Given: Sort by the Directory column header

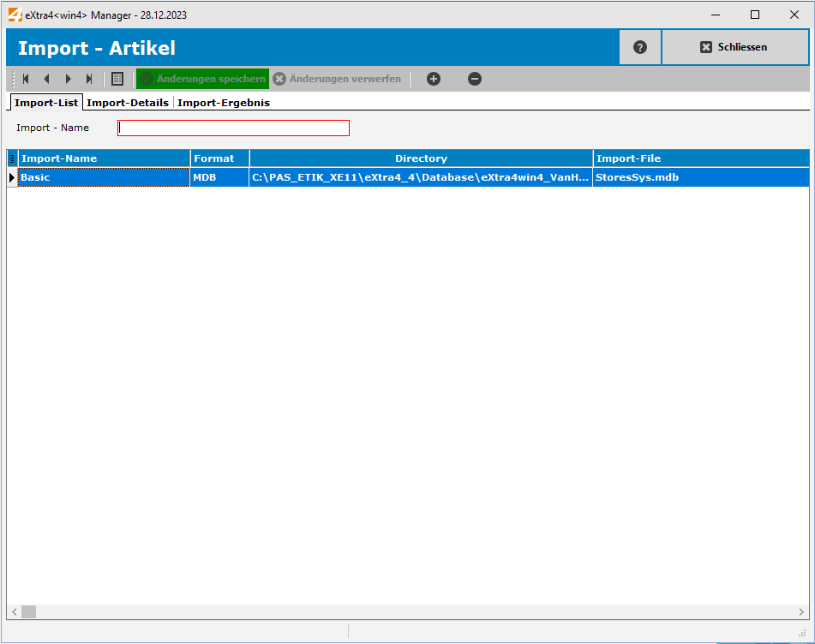Looking at the screenshot, I should click(421, 158).
